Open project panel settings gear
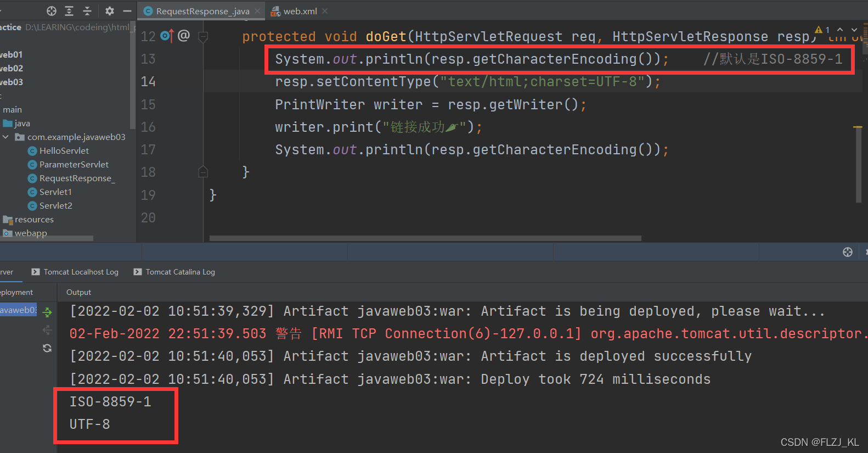This screenshot has height=453, width=868. (x=110, y=11)
